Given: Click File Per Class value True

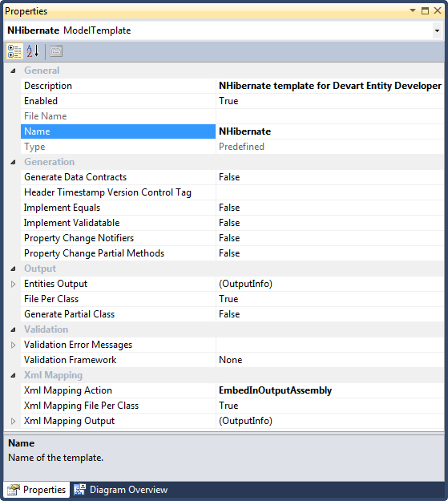Looking at the screenshot, I should point(228,299).
